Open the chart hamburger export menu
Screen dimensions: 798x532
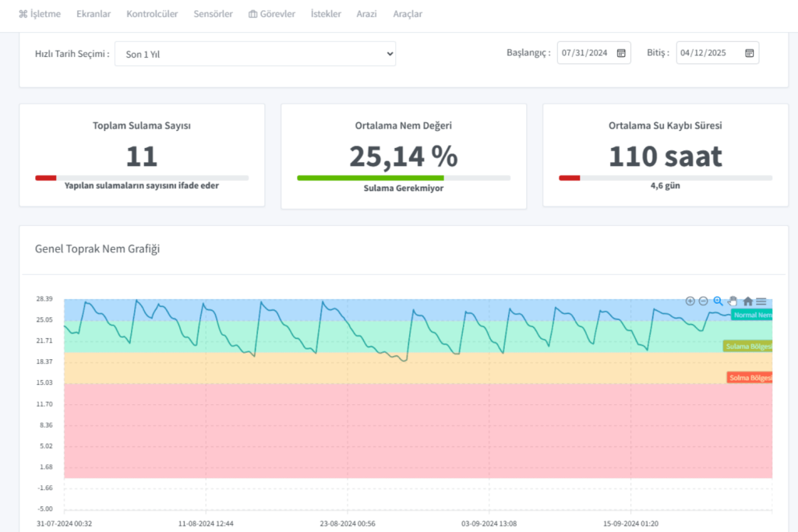pyautogui.click(x=761, y=301)
